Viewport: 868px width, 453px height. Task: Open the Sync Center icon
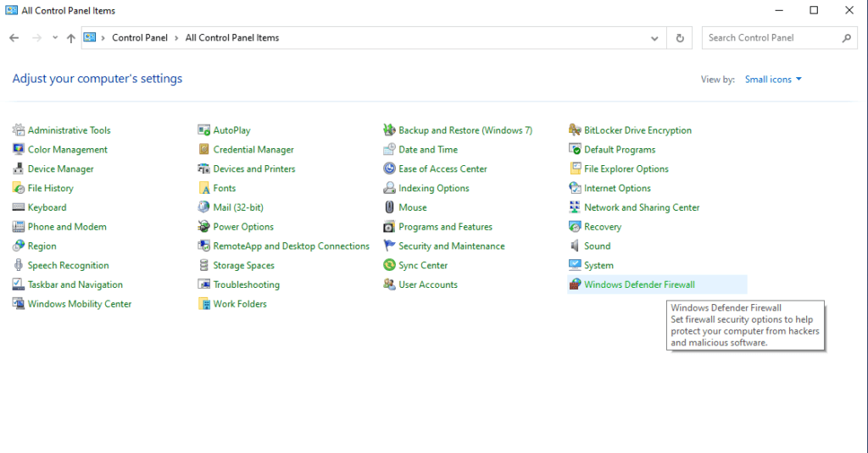tap(389, 266)
